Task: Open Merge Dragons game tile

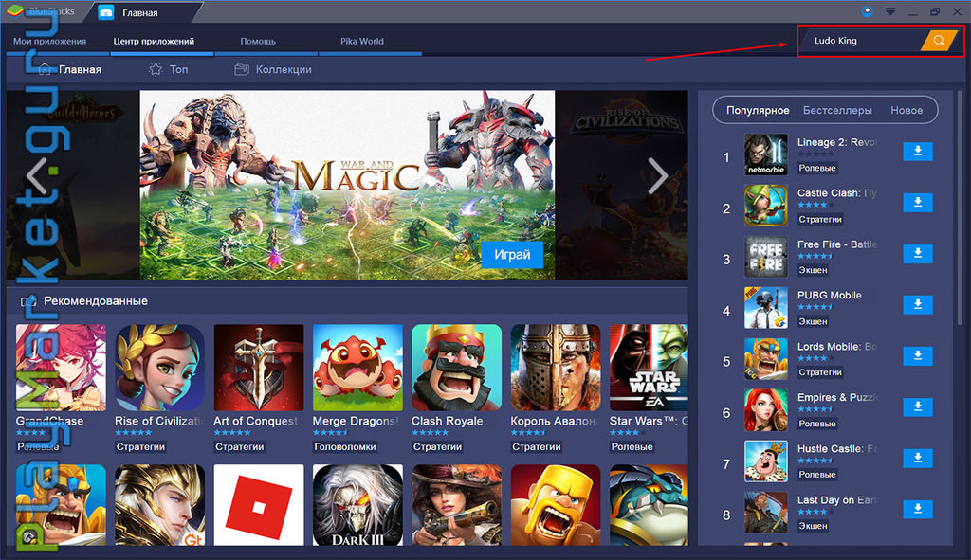Action: tap(357, 368)
